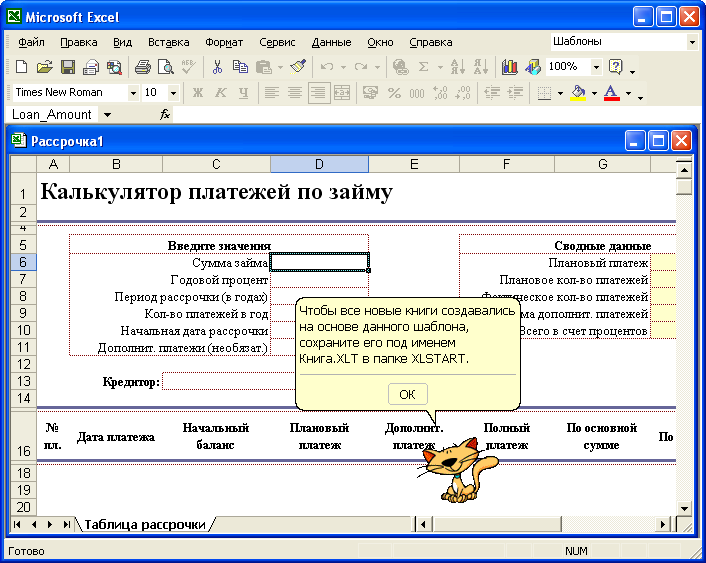The width and height of the screenshot is (706, 563).
Task: Increase decimal places icon
Action: click(440, 93)
